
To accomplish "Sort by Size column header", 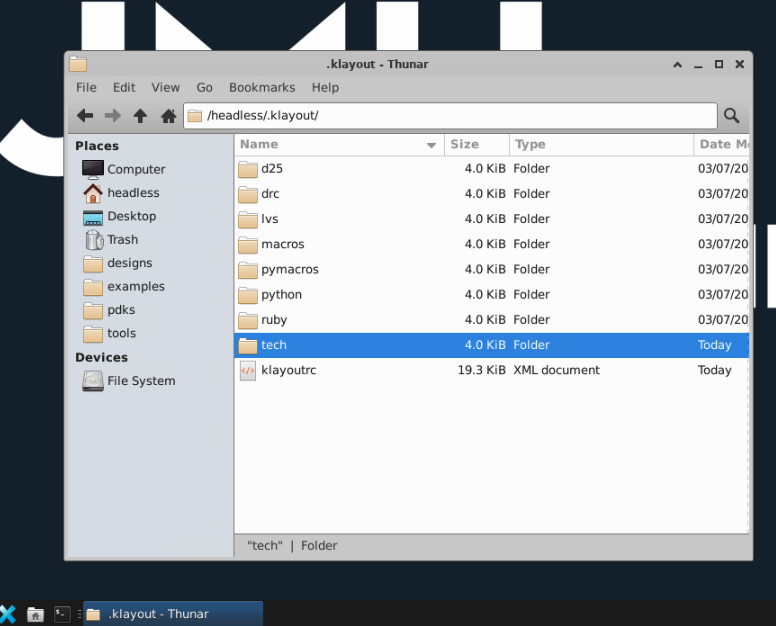I will coord(477,144).
